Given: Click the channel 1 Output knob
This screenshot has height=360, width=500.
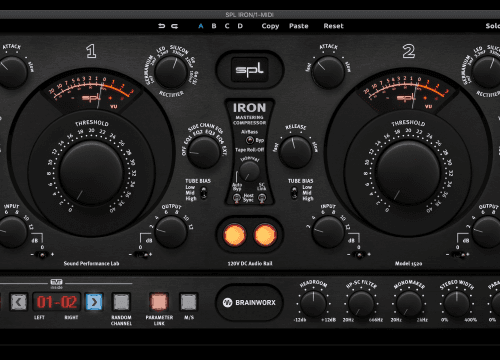Looking at the screenshot, I should [x=171, y=232].
